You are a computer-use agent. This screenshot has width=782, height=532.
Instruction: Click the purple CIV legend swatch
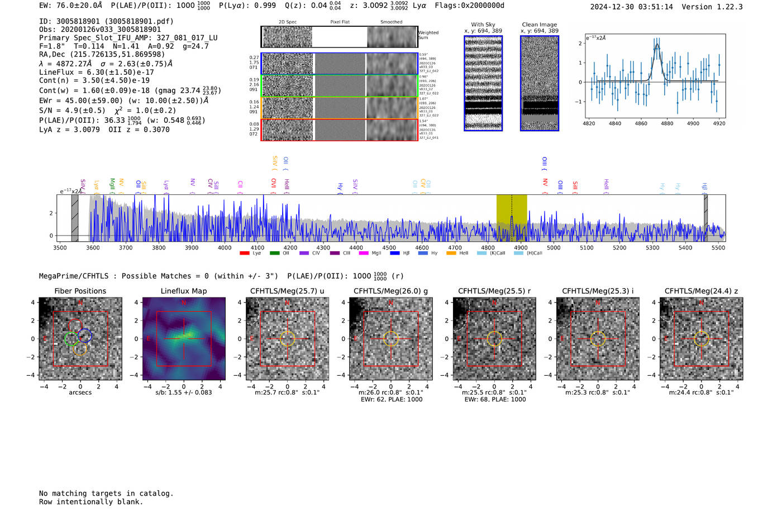tap(304, 253)
